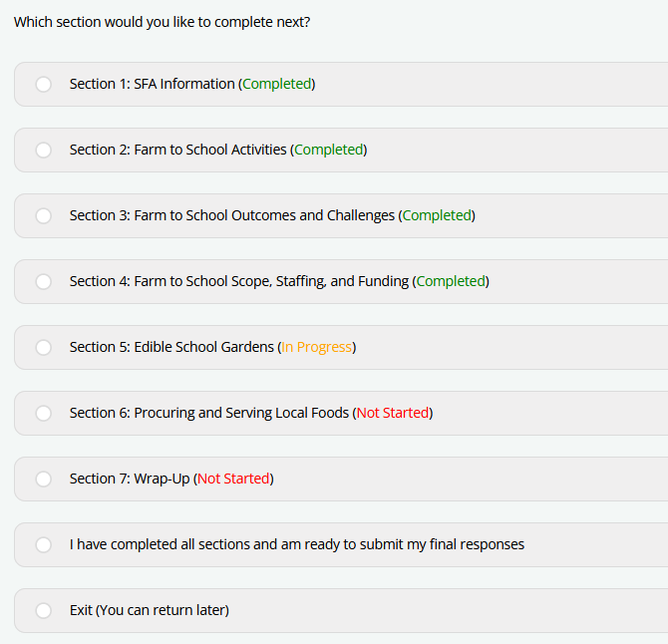Image resolution: width=668 pixels, height=644 pixels.
Task: Click the red "Not Started" status on Wrap-Up
Action: [233, 480]
